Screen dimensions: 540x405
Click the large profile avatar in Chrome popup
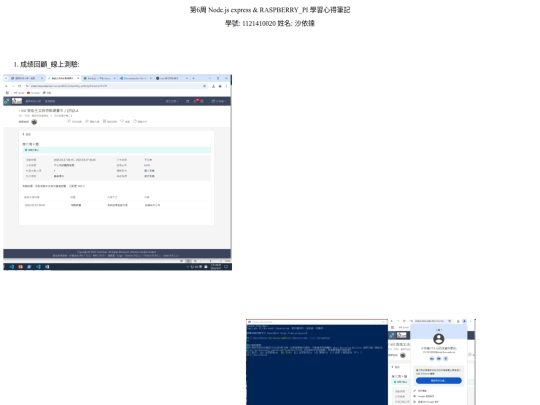(x=438, y=339)
